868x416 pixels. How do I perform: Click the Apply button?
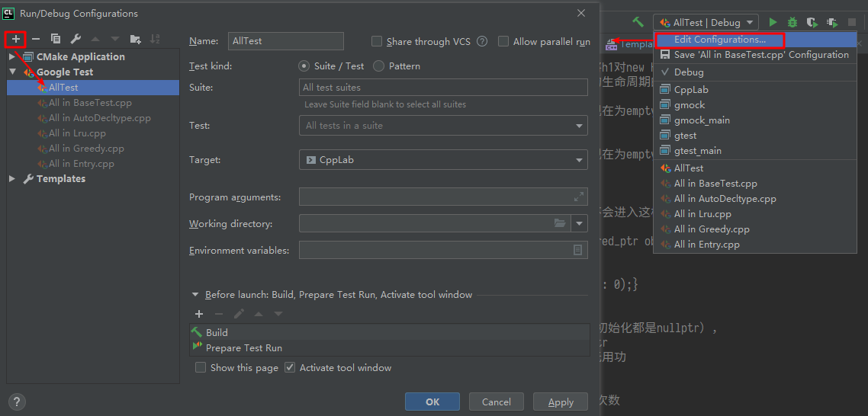coord(561,402)
